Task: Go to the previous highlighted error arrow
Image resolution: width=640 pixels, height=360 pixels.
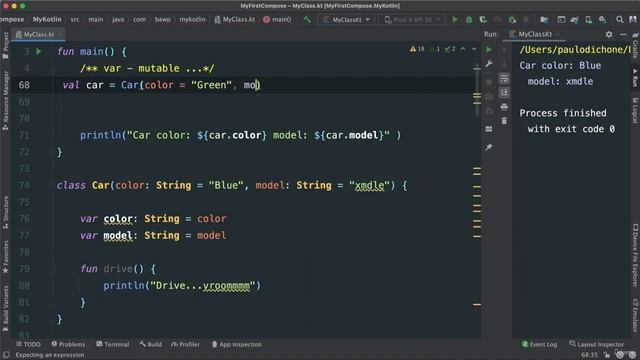Action: tap(463, 49)
